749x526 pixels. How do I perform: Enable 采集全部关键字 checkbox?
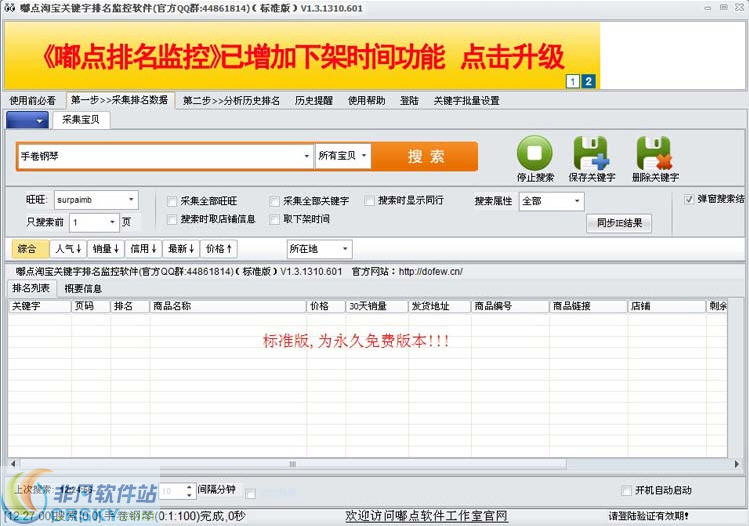[275, 202]
